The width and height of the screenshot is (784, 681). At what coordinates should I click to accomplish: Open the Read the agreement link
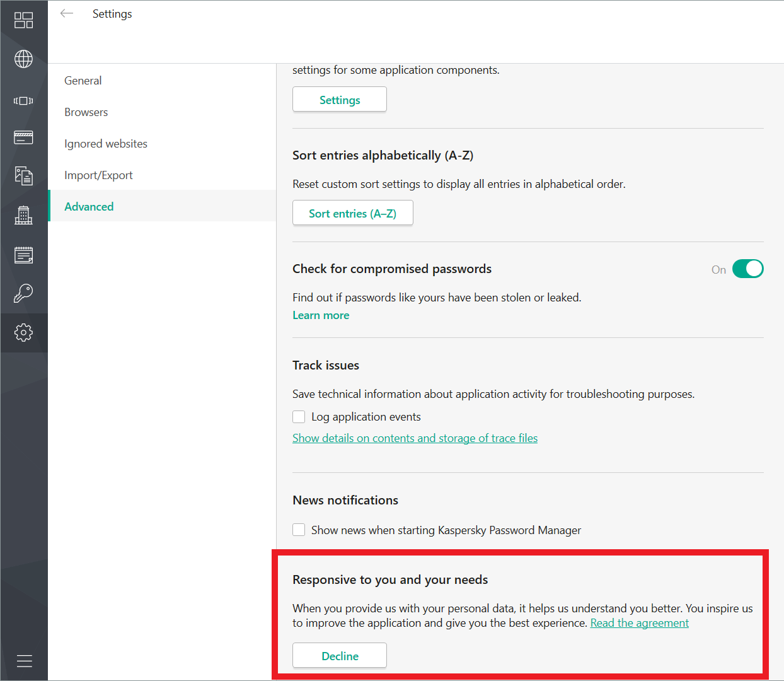pos(639,623)
